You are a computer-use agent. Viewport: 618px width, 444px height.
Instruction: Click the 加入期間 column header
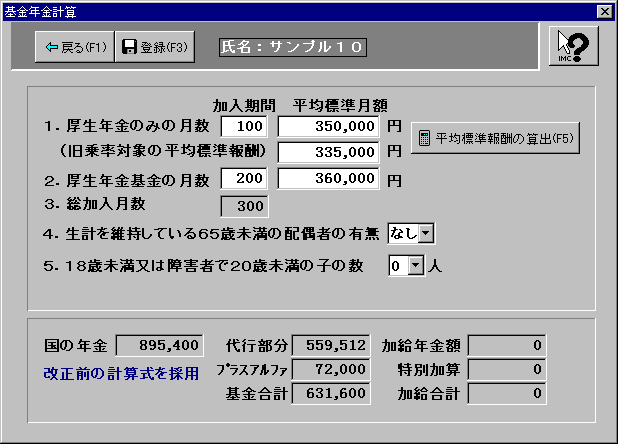[x=244, y=106]
